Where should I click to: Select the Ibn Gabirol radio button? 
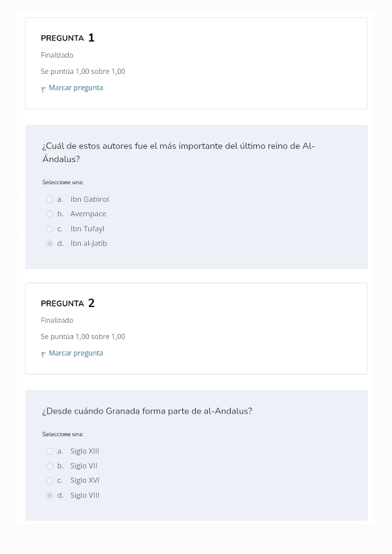tap(50, 200)
